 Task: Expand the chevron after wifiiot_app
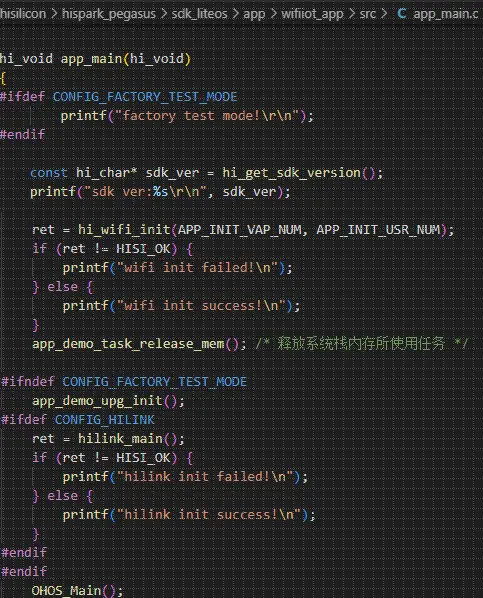pyautogui.click(x=351, y=14)
